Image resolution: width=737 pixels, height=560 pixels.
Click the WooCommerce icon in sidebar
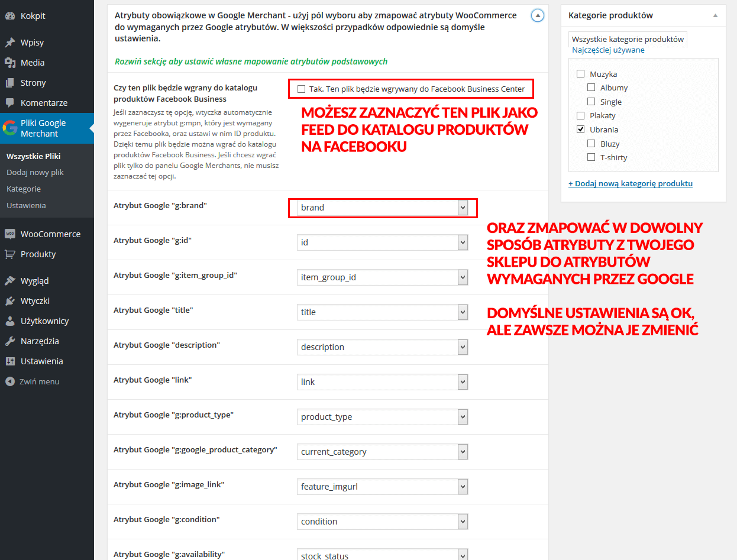coord(10,234)
